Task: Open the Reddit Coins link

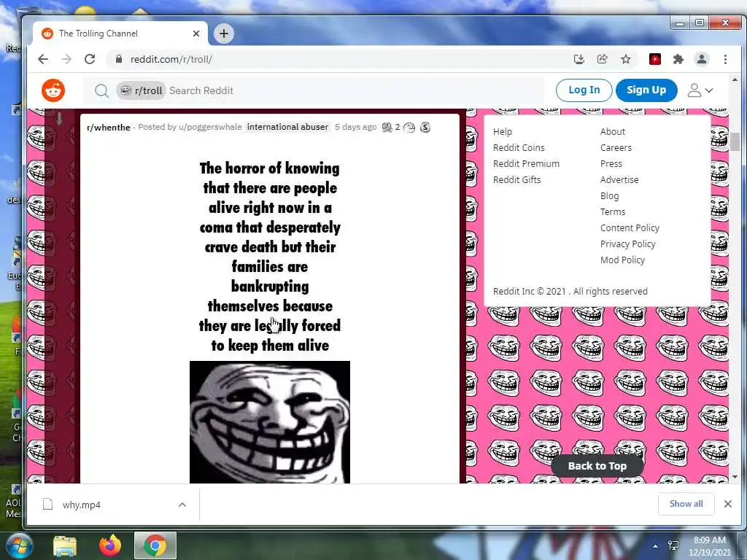Action: 519,147
